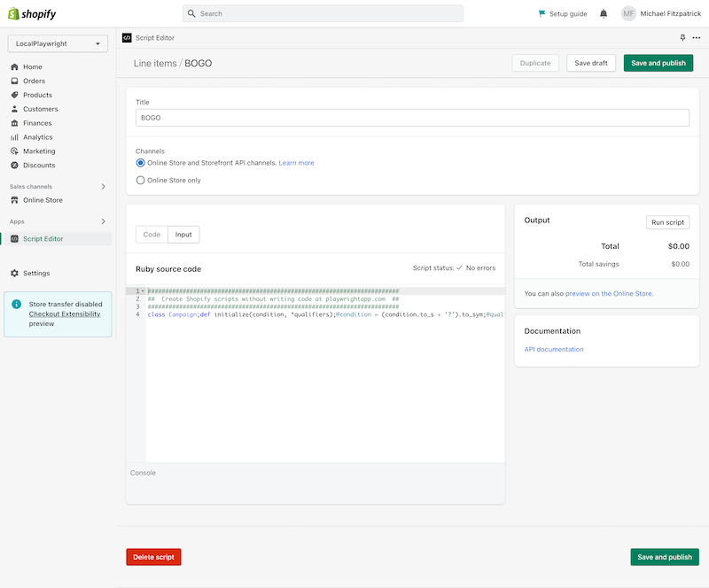709x588 pixels.
Task: Open the LocalPlaywright store dropdown
Action: pyautogui.click(x=58, y=43)
